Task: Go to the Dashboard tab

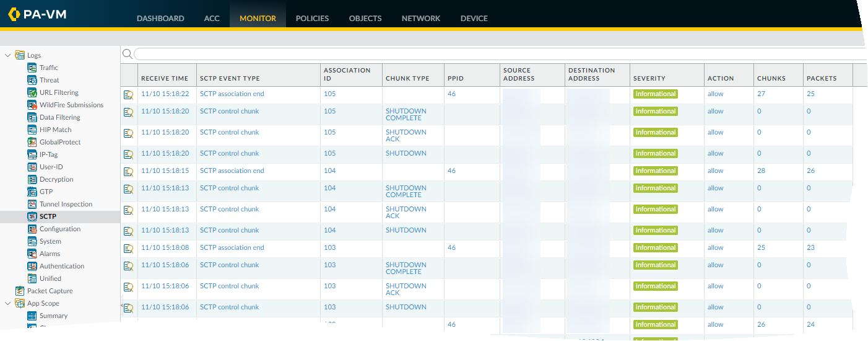Action: (x=160, y=18)
